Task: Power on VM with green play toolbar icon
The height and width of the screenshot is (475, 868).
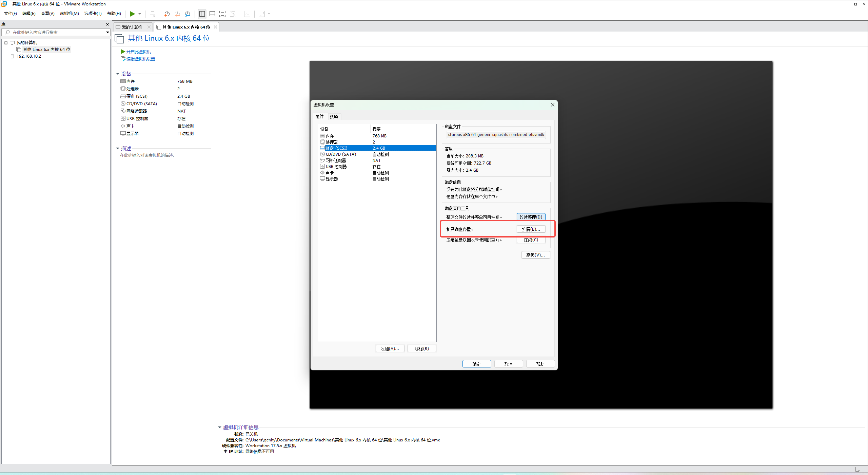Action: coord(132,14)
